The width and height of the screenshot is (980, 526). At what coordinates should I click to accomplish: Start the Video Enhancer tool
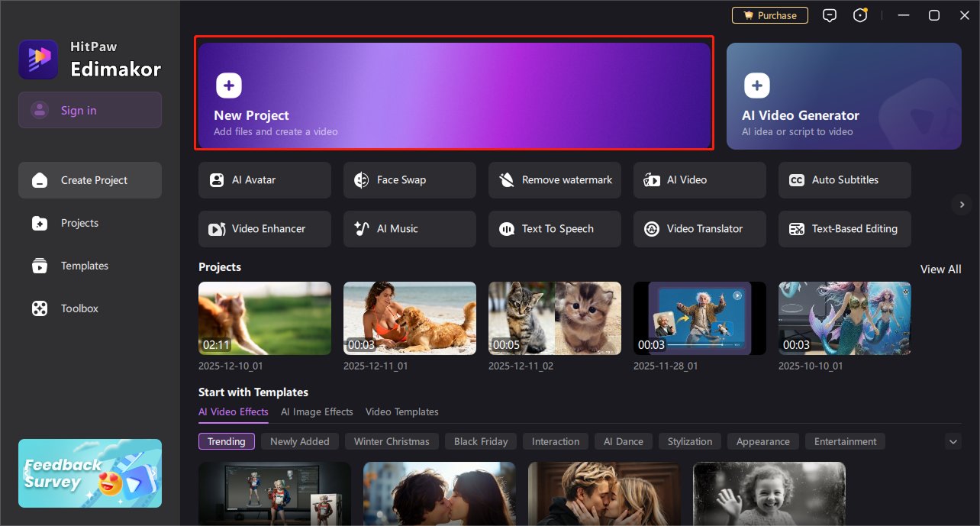click(x=264, y=229)
